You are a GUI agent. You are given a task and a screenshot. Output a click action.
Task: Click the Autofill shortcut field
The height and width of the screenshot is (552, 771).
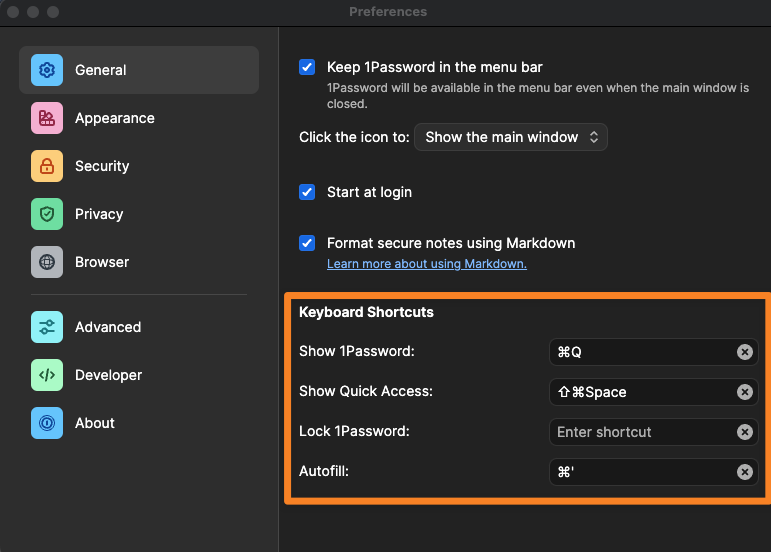pos(642,472)
